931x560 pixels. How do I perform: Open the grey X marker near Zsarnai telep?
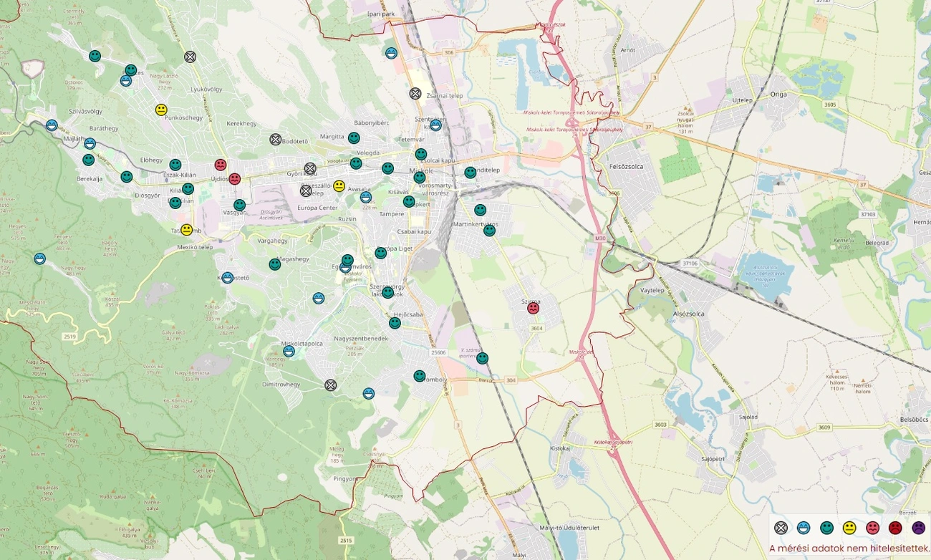click(415, 93)
